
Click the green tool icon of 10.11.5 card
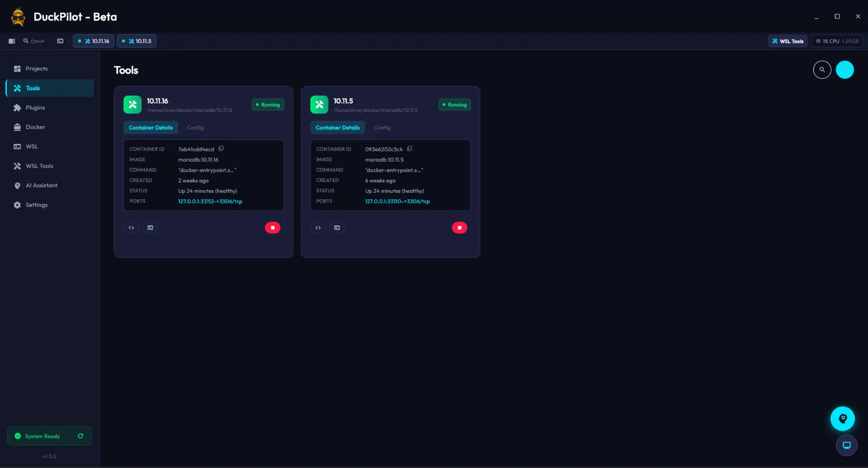tap(319, 105)
